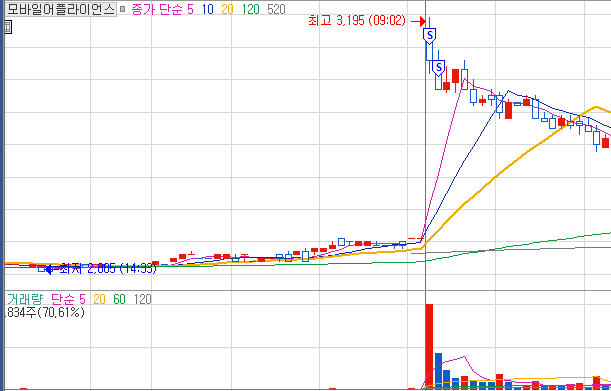Click the 거래량 volume indicator label

tap(25, 299)
